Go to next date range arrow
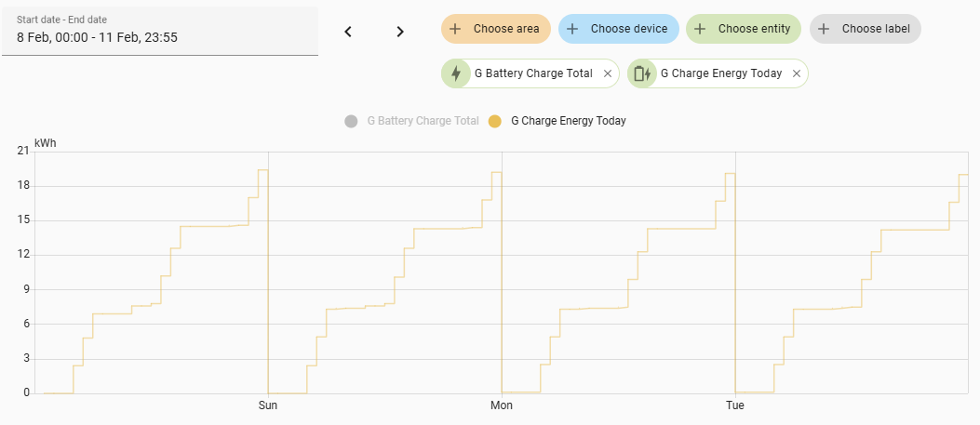 pyautogui.click(x=400, y=32)
